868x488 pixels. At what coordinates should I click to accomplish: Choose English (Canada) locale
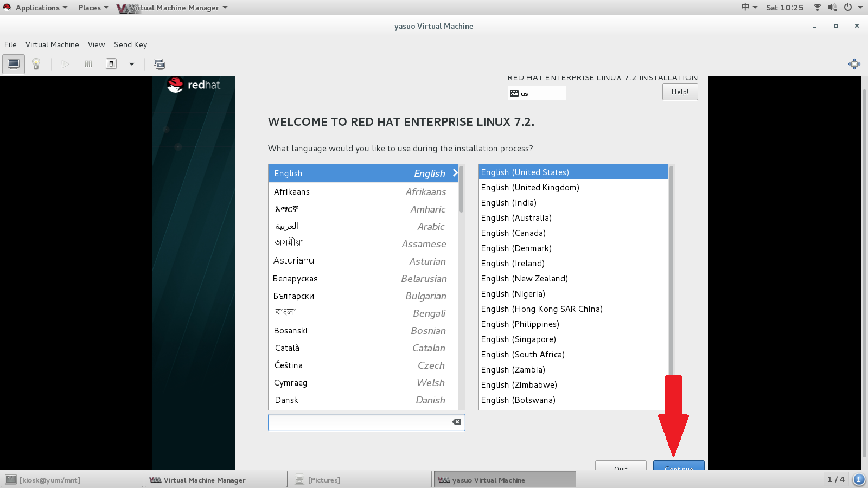[573, 233]
